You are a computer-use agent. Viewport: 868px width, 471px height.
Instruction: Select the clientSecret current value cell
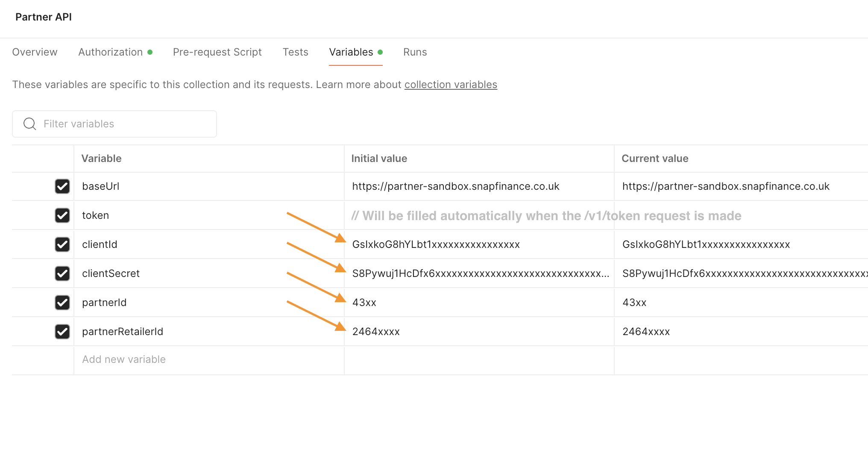click(x=741, y=274)
